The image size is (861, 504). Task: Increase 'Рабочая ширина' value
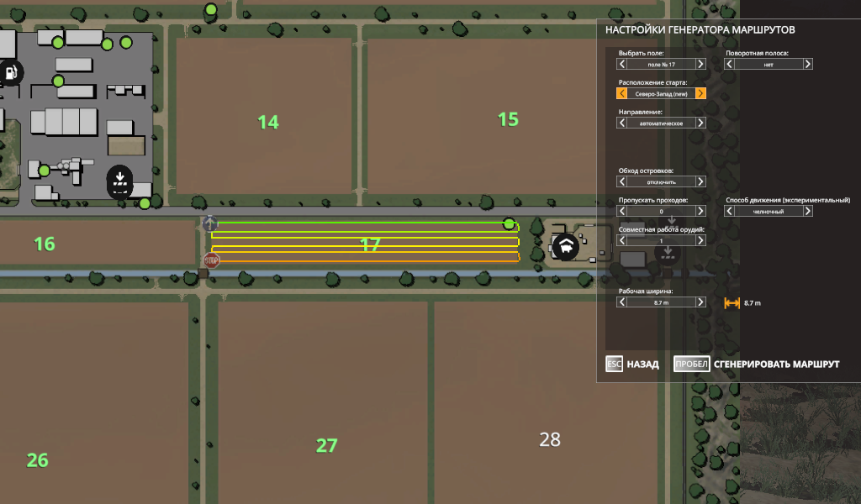pyautogui.click(x=700, y=302)
